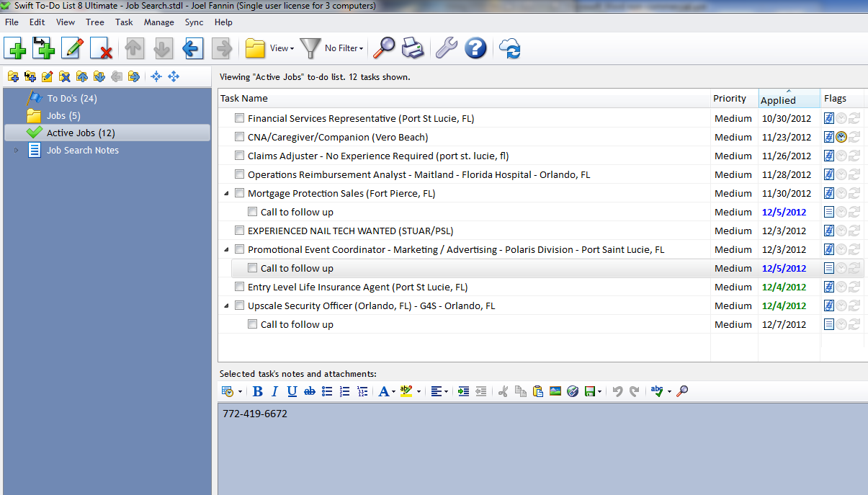Open the text alignment dropdown arrow
This screenshot has width=868, height=495.
click(447, 391)
